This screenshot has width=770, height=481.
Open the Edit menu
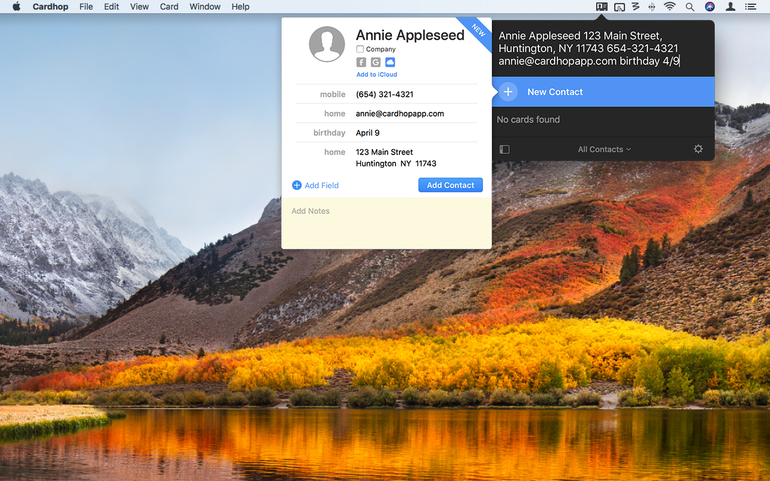(x=111, y=7)
